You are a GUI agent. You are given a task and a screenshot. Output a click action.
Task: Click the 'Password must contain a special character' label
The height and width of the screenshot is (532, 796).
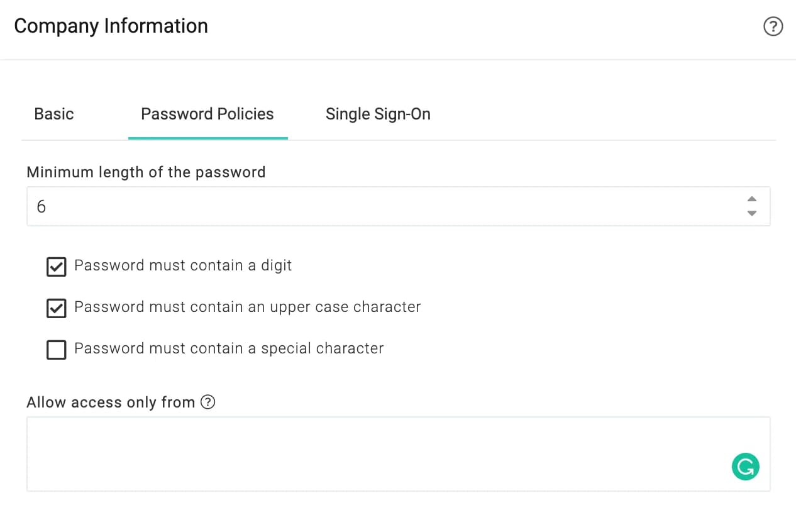229,348
